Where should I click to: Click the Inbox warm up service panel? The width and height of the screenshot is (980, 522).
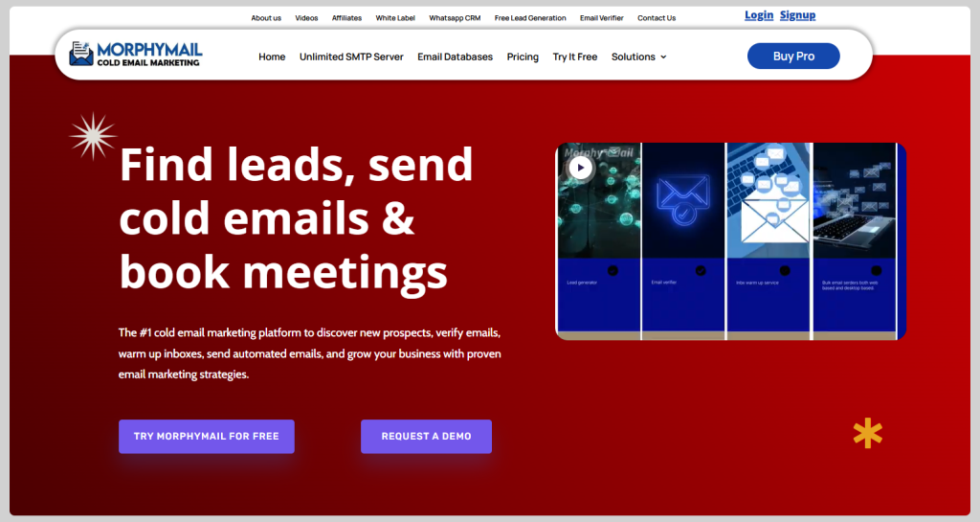click(768, 241)
